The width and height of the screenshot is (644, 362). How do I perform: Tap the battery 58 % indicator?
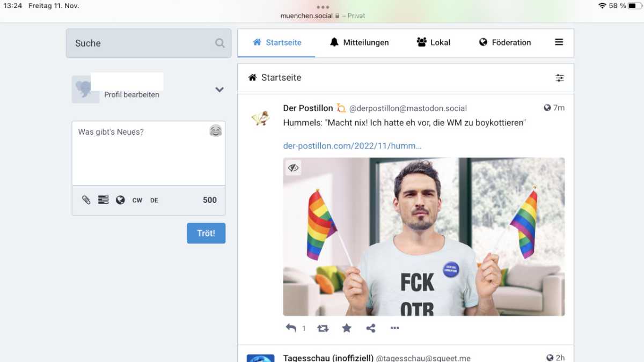(x=625, y=6)
